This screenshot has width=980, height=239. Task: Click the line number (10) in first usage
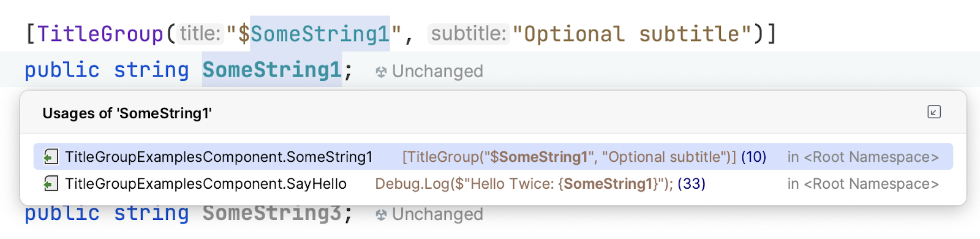click(x=753, y=157)
